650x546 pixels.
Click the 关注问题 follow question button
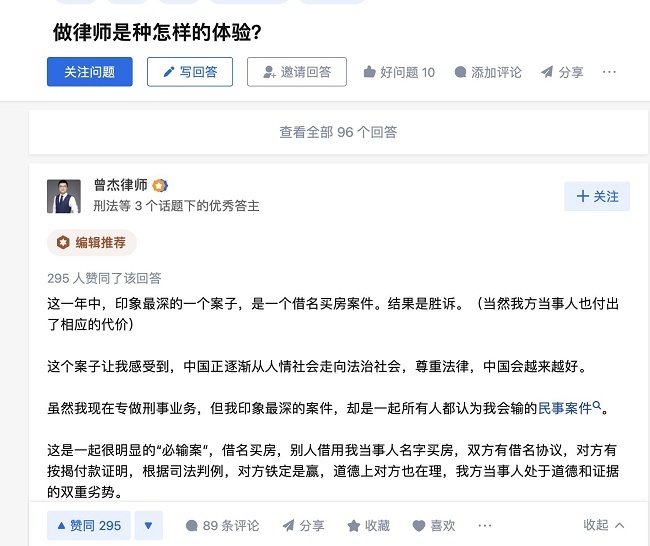tap(89, 72)
